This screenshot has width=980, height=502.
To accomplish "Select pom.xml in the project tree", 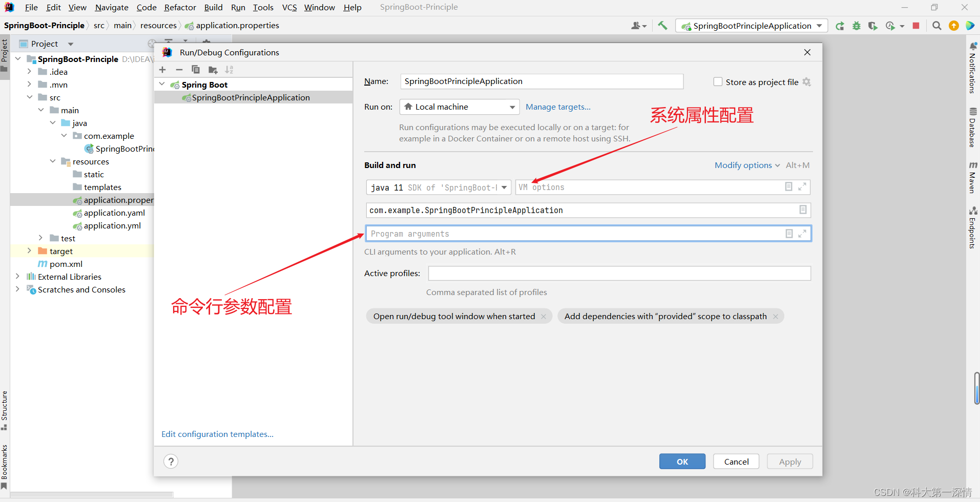I will pos(66,264).
